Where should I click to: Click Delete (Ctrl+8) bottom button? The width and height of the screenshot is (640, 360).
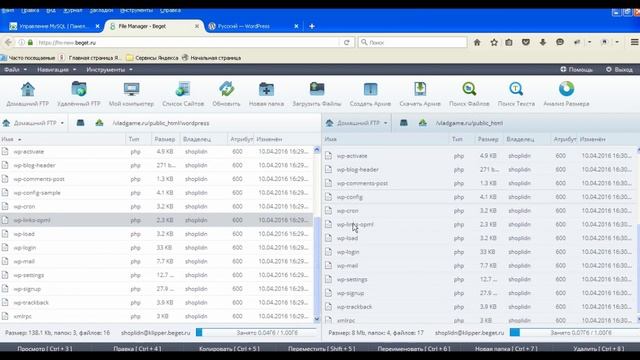(599, 349)
